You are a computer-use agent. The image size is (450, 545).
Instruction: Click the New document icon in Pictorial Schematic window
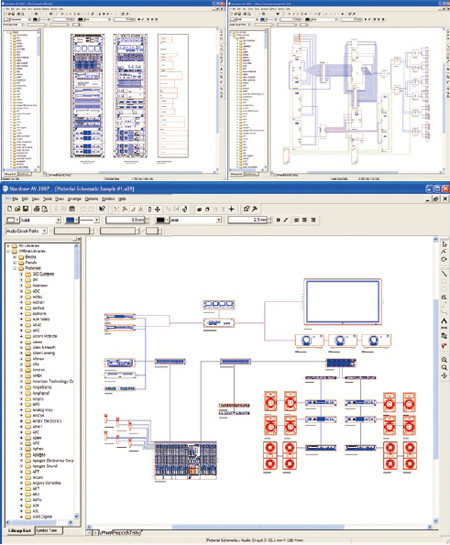coord(9,209)
